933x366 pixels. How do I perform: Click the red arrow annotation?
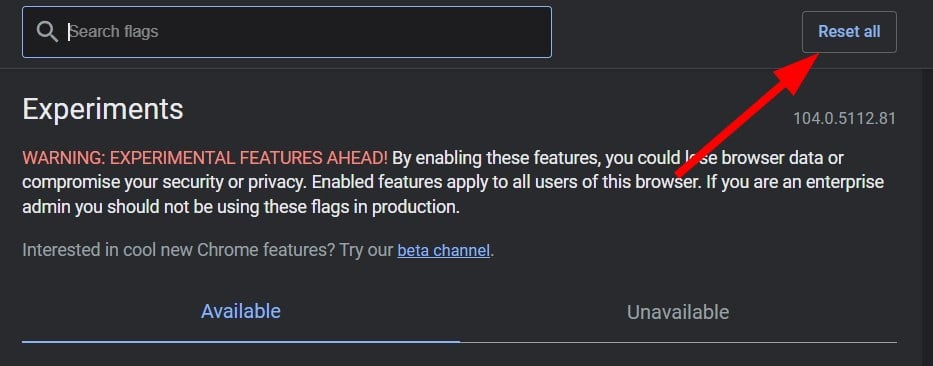747,114
